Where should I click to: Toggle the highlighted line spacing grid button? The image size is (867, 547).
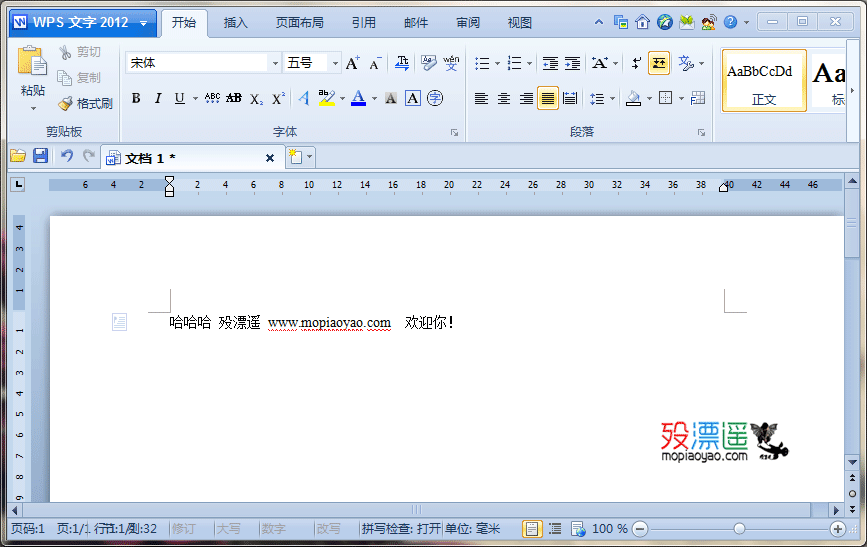[659, 63]
